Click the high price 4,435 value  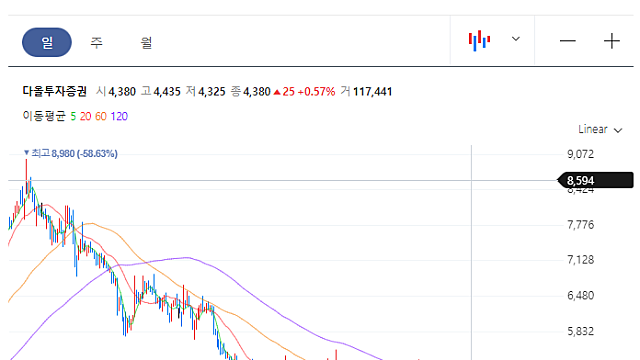point(167,91)
